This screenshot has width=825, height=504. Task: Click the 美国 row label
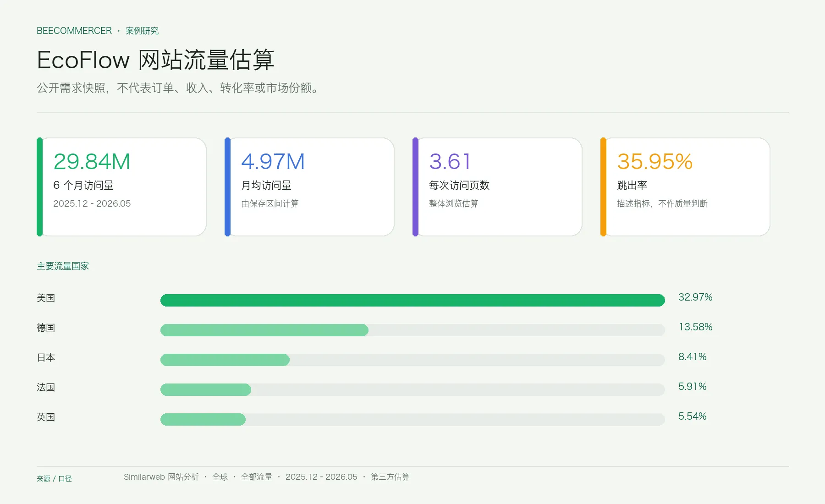pos(46,298)
